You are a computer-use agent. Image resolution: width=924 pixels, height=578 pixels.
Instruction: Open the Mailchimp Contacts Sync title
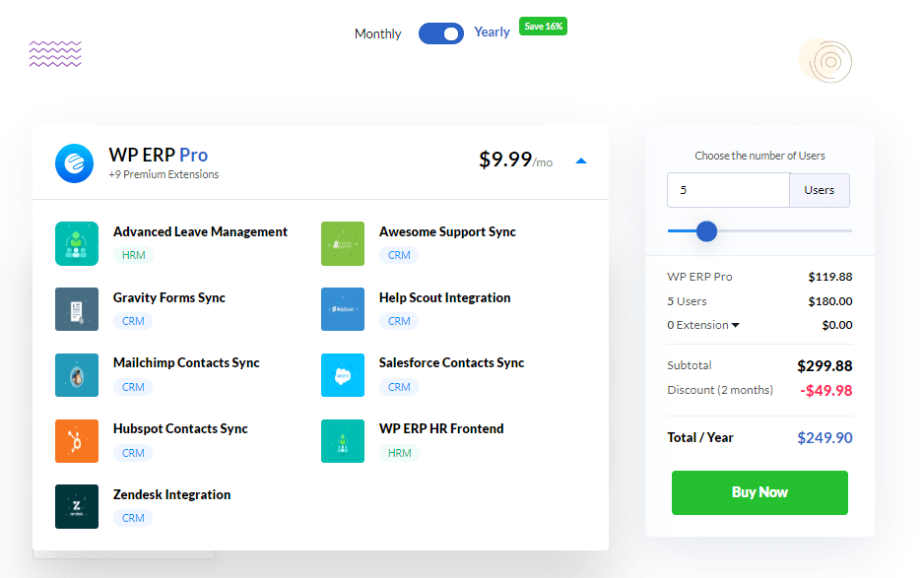(x=186, y=363)
